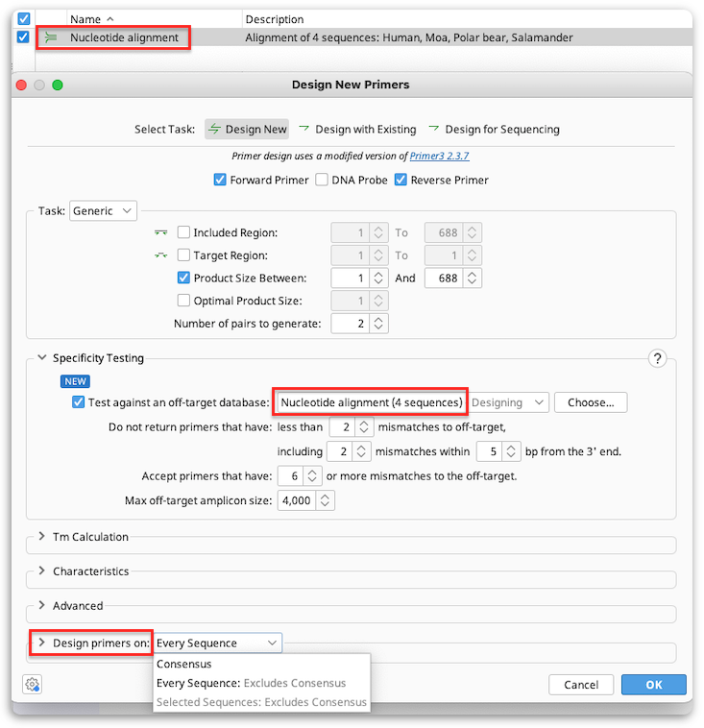This screenshot has width=704, height=728.
Task: Click the Cancel button
Action: click(581, 685)
